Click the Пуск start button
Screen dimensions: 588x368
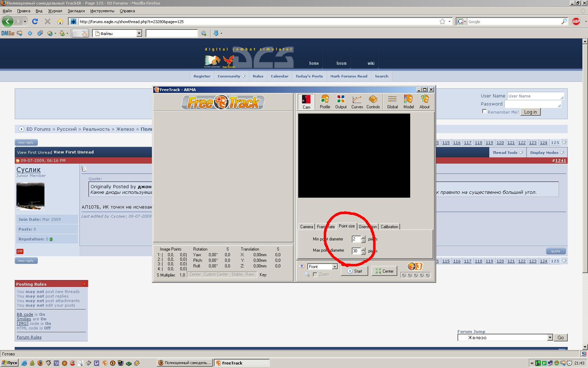(x=10, y=363)
